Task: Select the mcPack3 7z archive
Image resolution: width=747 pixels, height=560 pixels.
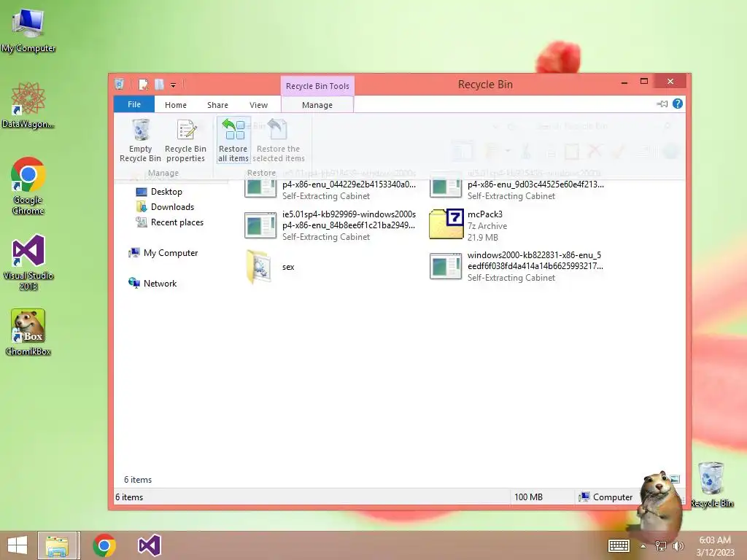Action: (469, 225)
